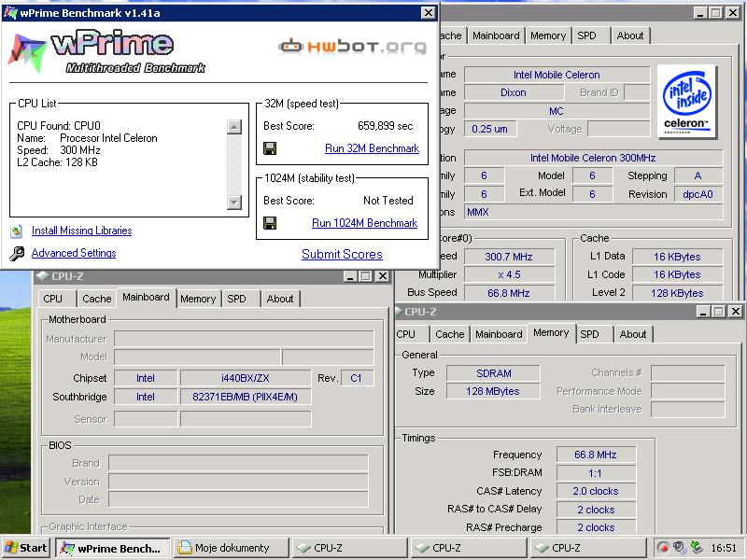
Task: Open Advanced Settings link
Action: point(74,253)
